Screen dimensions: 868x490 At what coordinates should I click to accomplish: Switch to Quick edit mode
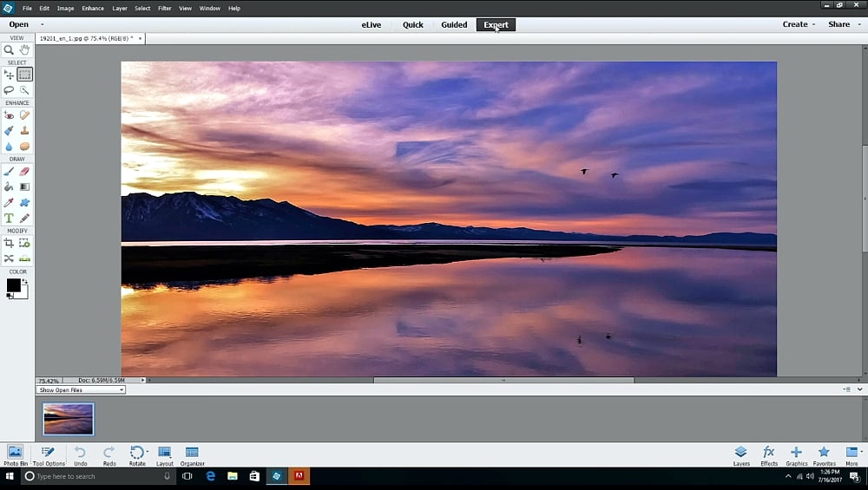[x=413, y=24]
